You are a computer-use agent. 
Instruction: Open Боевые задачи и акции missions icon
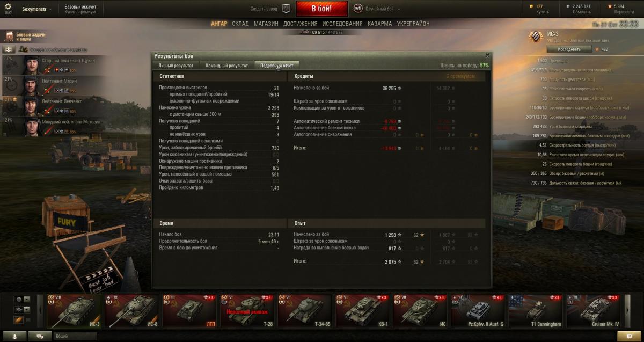(9, 37)
